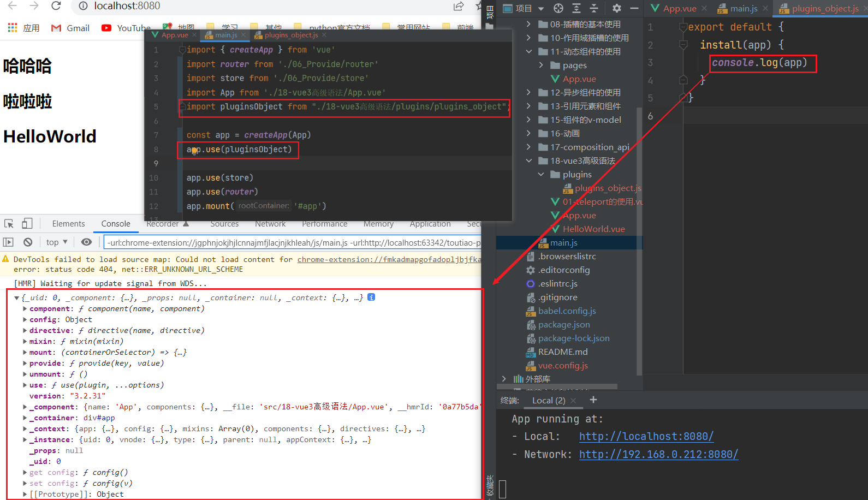
Task: Select the Local (2) terminal tab
Action: point(548,400)
